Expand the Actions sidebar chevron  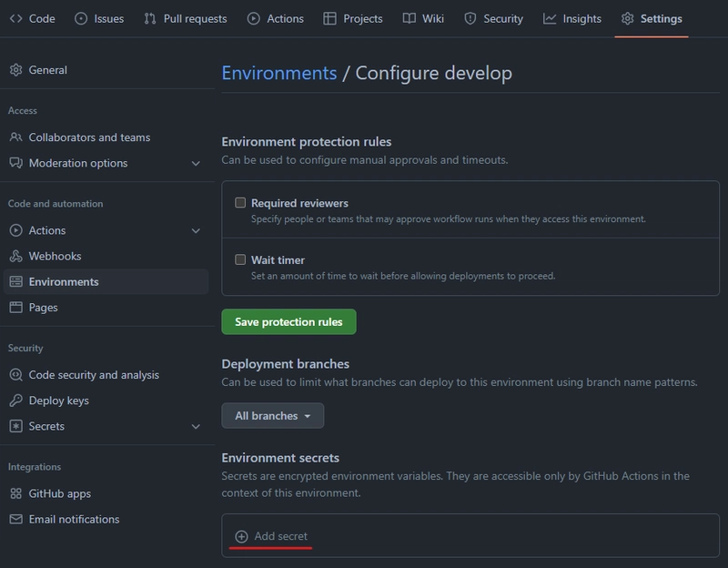[196, 231]
